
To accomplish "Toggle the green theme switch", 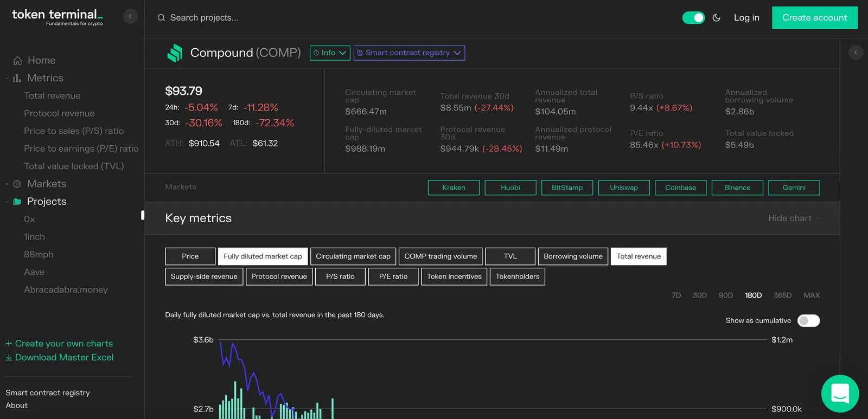I will (693, 18).
